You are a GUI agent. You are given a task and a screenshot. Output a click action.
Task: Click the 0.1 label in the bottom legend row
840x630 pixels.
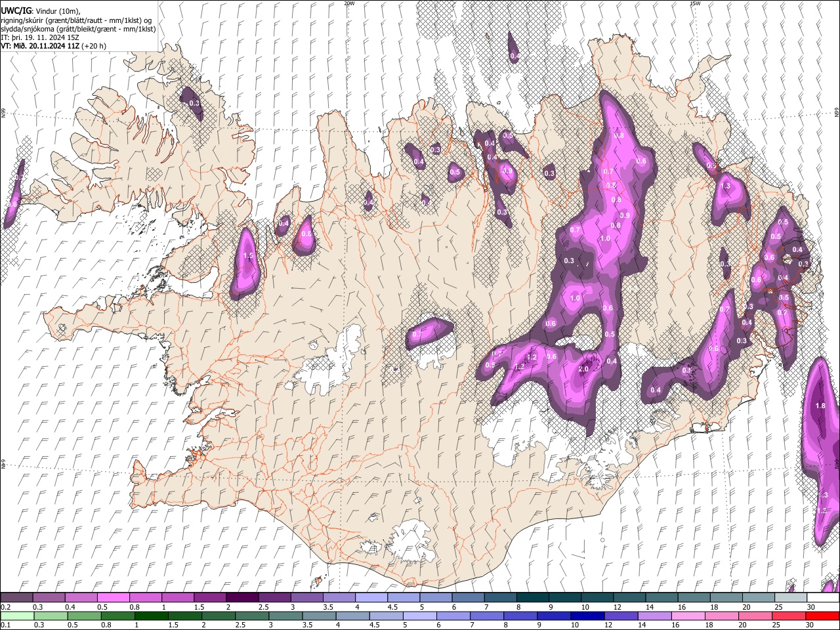coord(5,625)
